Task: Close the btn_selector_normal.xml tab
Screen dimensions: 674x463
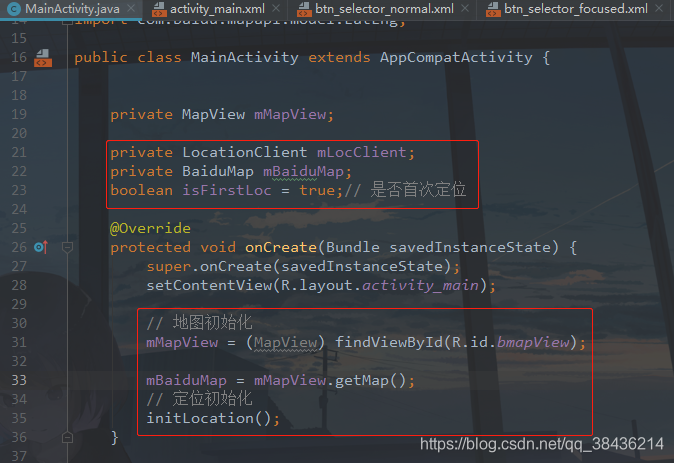Action: (463, 9)
